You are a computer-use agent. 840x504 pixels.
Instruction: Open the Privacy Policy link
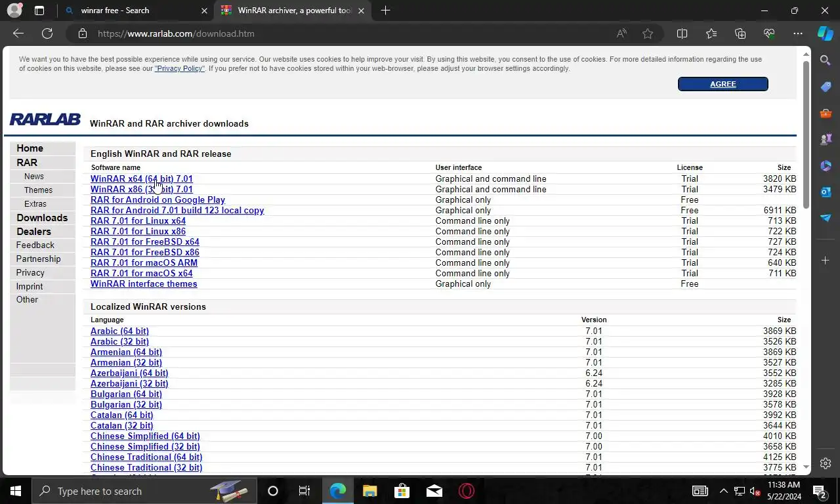point(180,68)
